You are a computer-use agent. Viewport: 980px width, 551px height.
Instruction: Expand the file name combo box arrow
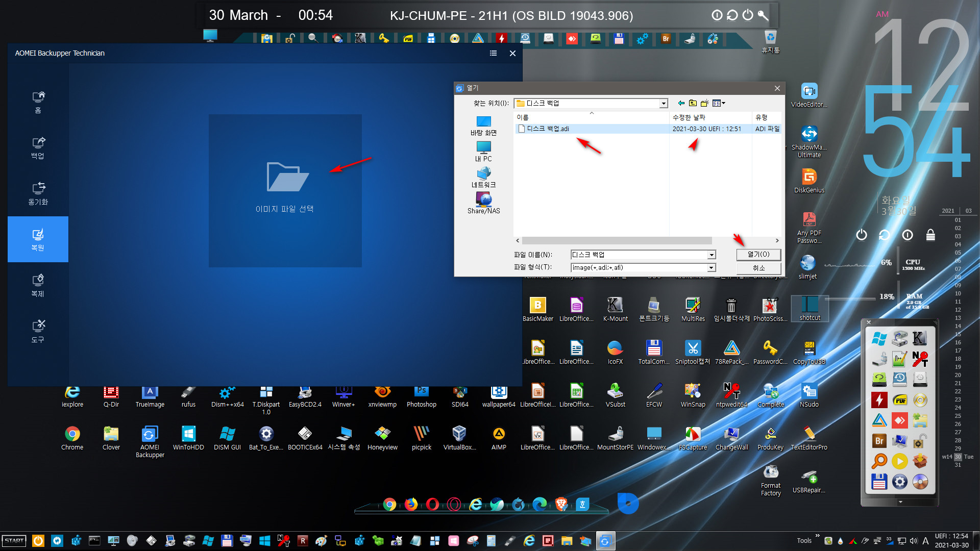pyautogui.click(x=711, y=255)
